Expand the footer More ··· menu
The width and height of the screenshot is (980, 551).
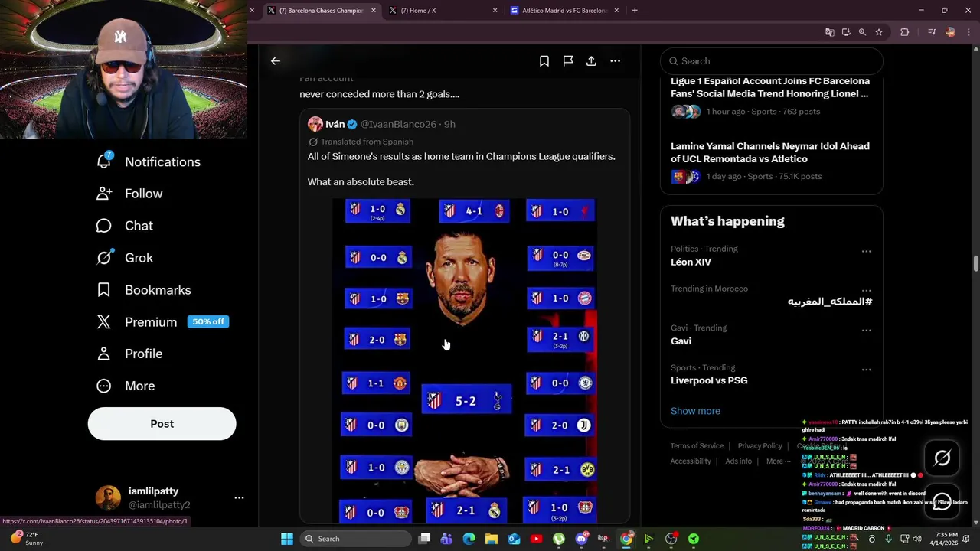point(779,461)
